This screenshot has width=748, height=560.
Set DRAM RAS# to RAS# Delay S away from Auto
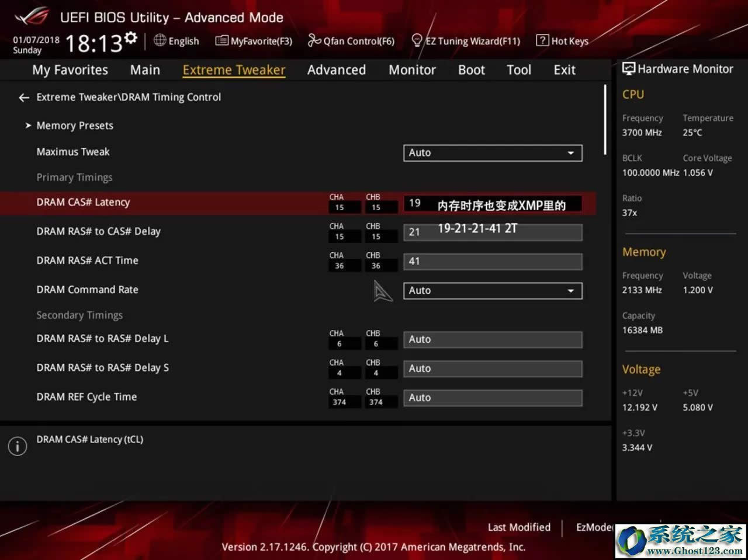[492, 368]
